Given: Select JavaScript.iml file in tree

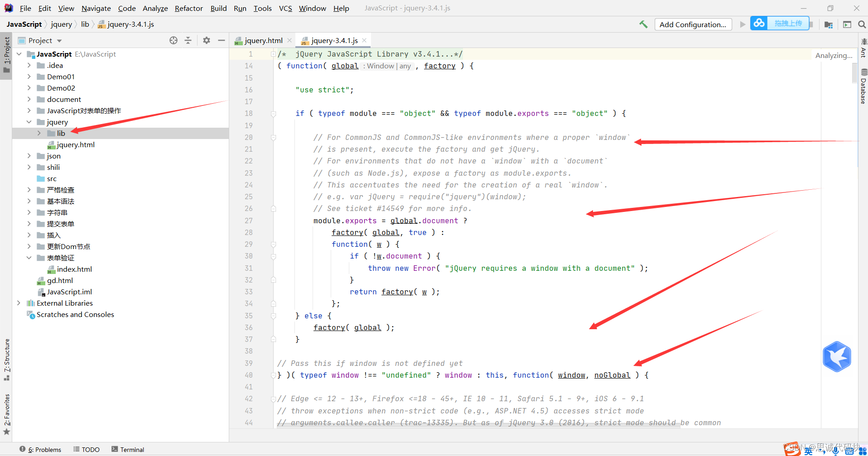Looking at the screenshot, I should (x=65, y=292).
